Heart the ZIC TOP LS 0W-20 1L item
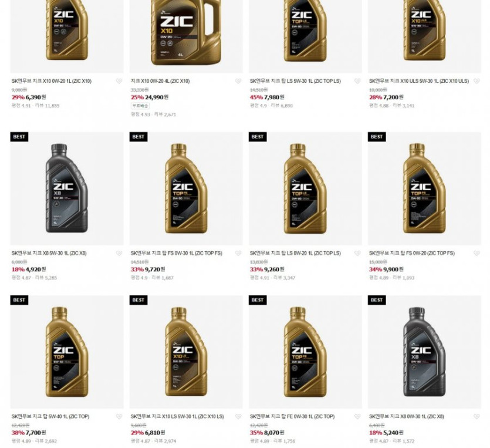 click(357, 254)
